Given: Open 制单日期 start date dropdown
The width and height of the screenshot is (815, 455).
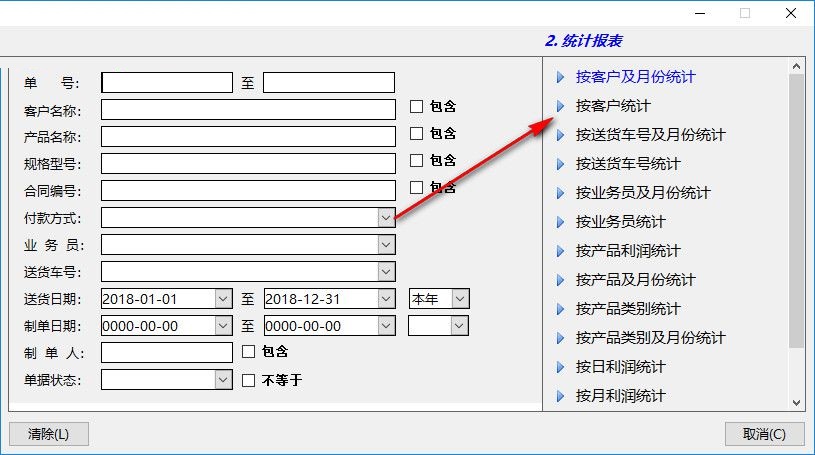Looking at the screenshot, I should tap(223, 326).
